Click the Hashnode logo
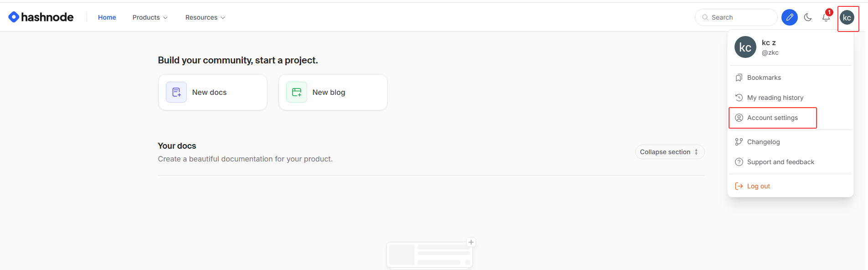This screenshot has height=270, width=868. (41, 17)
